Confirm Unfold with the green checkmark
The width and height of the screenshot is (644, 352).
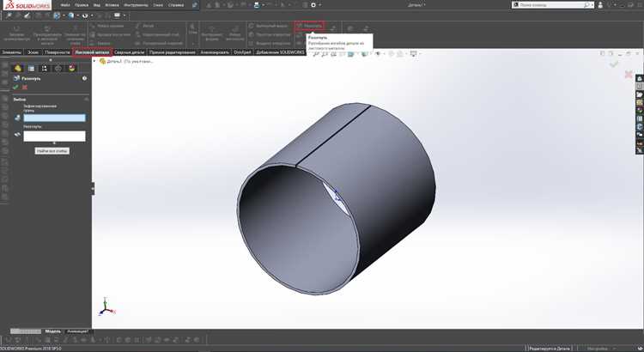click(x=15, y=87)
